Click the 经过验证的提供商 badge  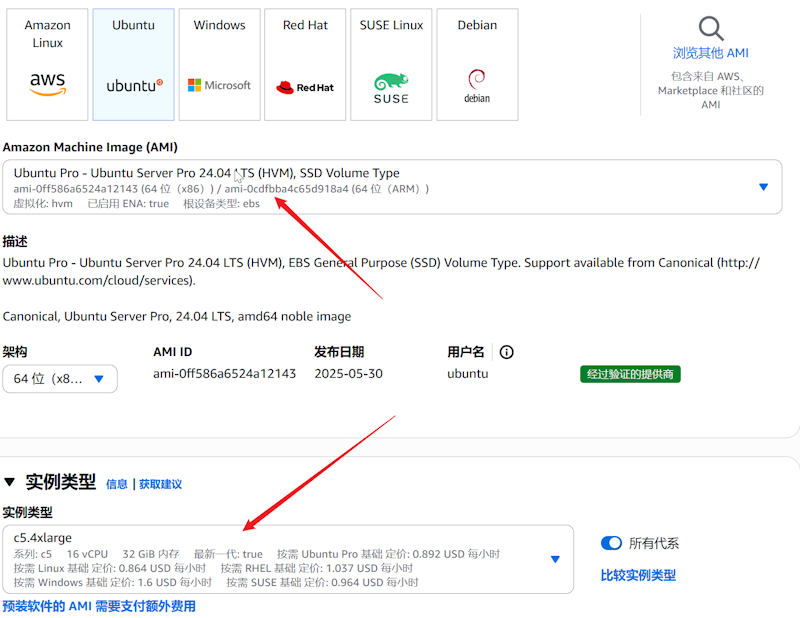(x=630, y=374)
